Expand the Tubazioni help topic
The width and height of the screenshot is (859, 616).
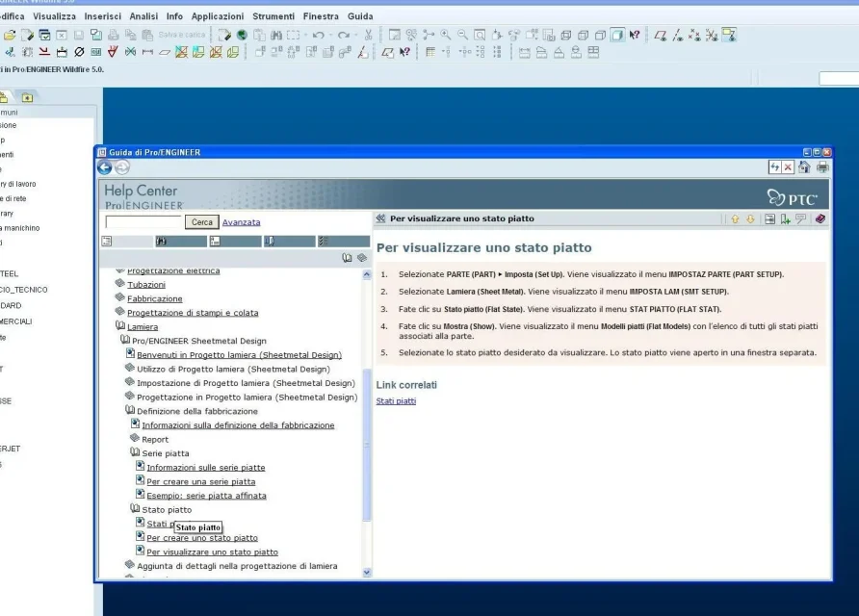(120, 283)
